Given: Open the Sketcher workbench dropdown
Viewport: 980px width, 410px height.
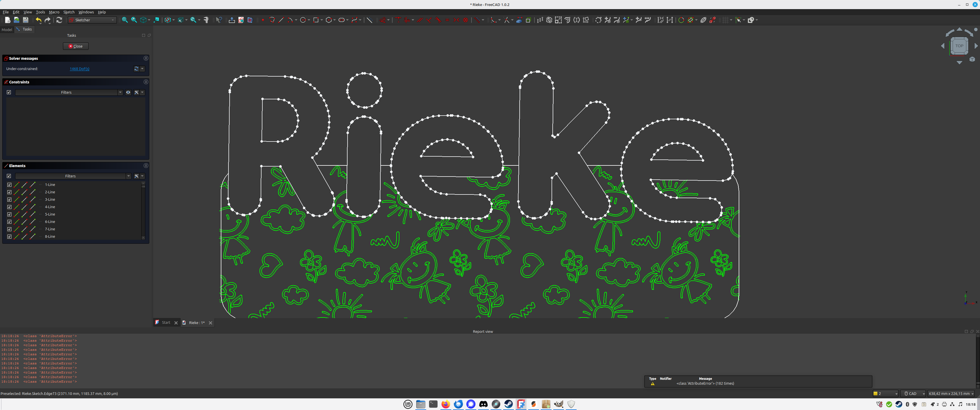Looking at the screenshot, I should 92,20.
